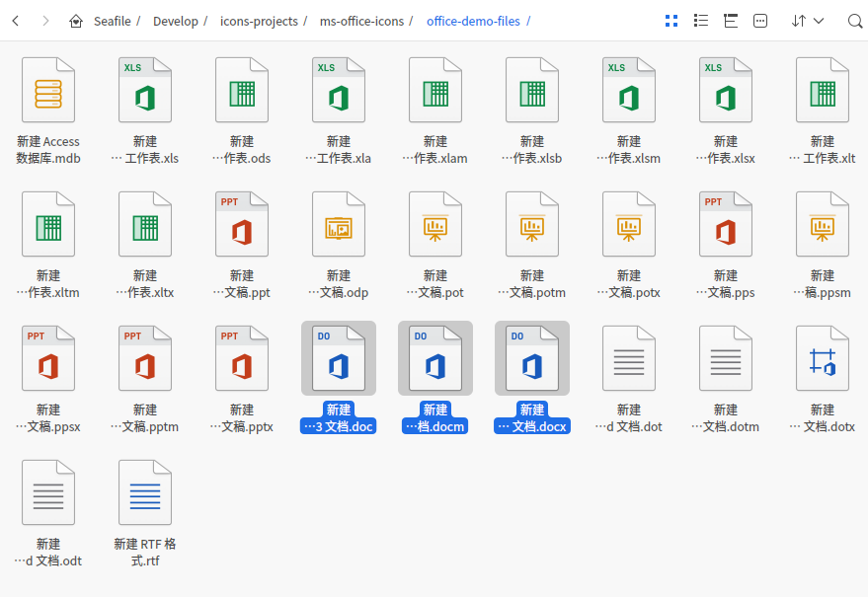Image resolution: width=868 pixels, height=597 pixels.
Task: Go to ms-office-icons breadcrumb
Action: 361,21
